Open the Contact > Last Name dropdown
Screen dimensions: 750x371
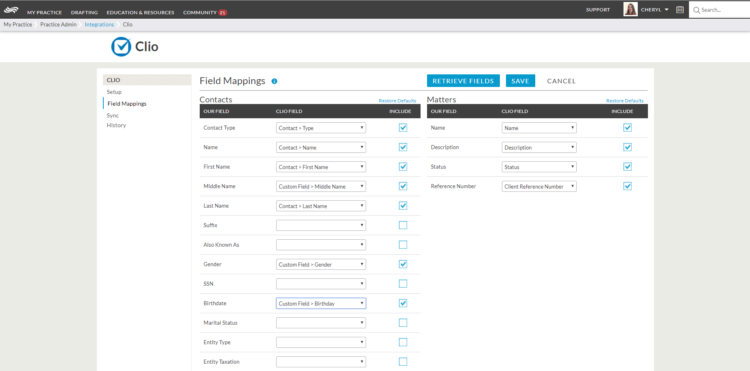tap(321, 206)
